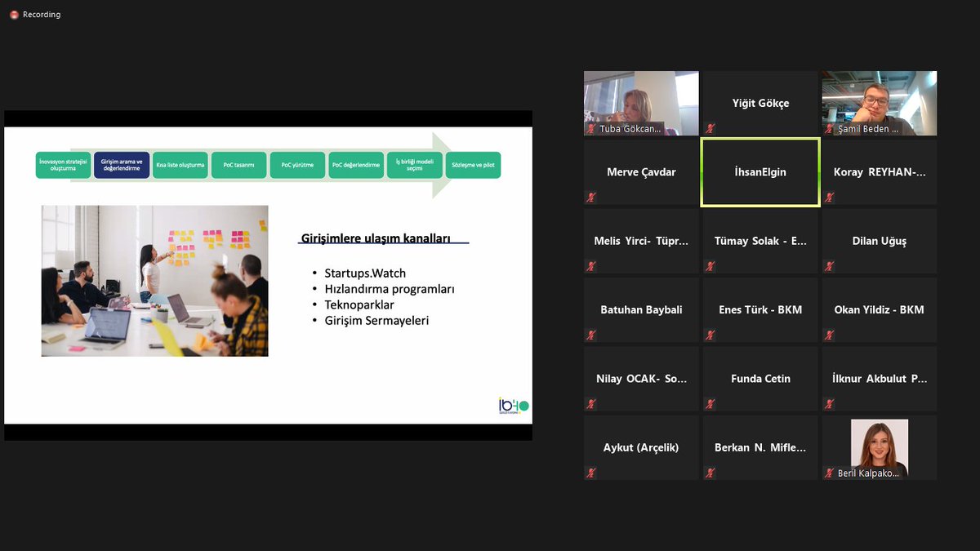Select Tuba Gökcan's video tile
980x551 pixels.
pos(641,103)
